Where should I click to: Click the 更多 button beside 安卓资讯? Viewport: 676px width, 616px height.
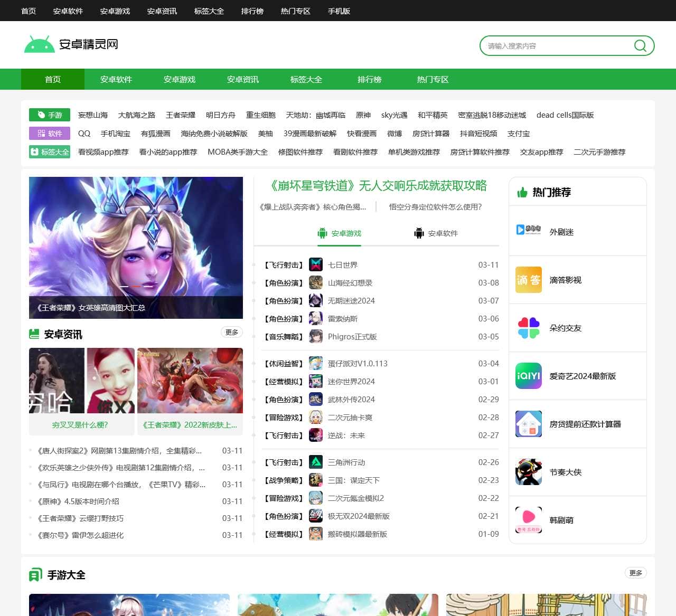coord(232,332)
